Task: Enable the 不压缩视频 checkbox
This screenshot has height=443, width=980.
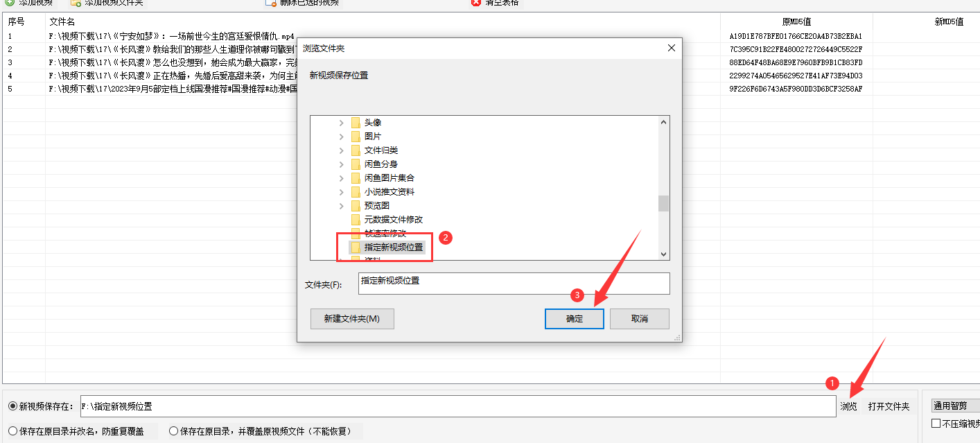Action: click(936, 424)
